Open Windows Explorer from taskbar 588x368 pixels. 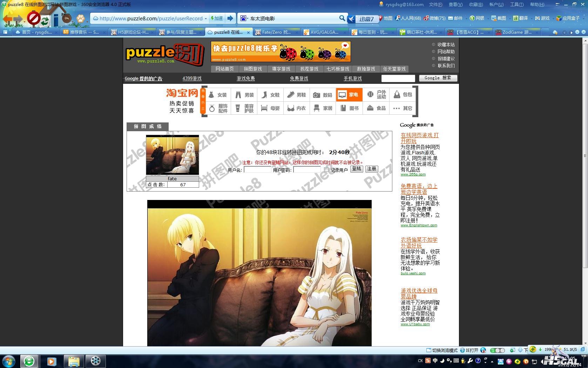[x=74, y=361]
